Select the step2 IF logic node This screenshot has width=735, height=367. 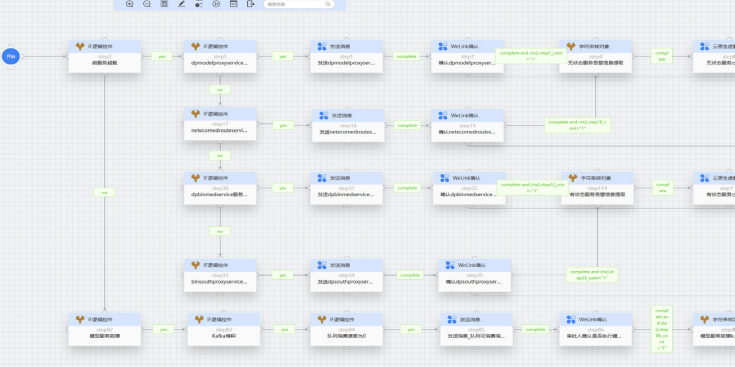tap(105, 56)
